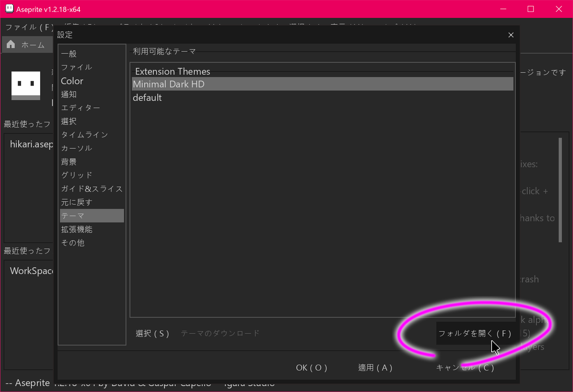Click the テーマのダウンロード link
This screenshot has height=392, width=573.
220,333
